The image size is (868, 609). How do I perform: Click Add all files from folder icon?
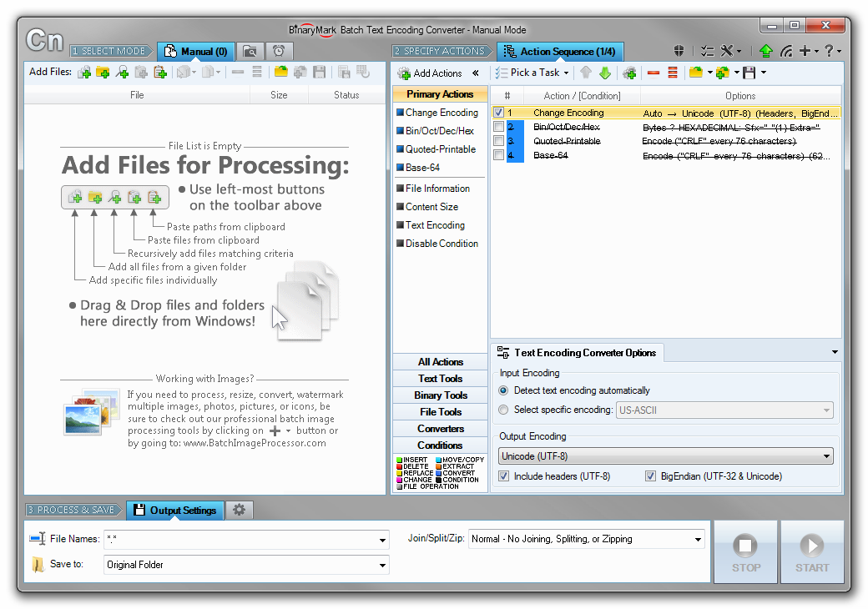pyautogui.click(x=101, y=73)
